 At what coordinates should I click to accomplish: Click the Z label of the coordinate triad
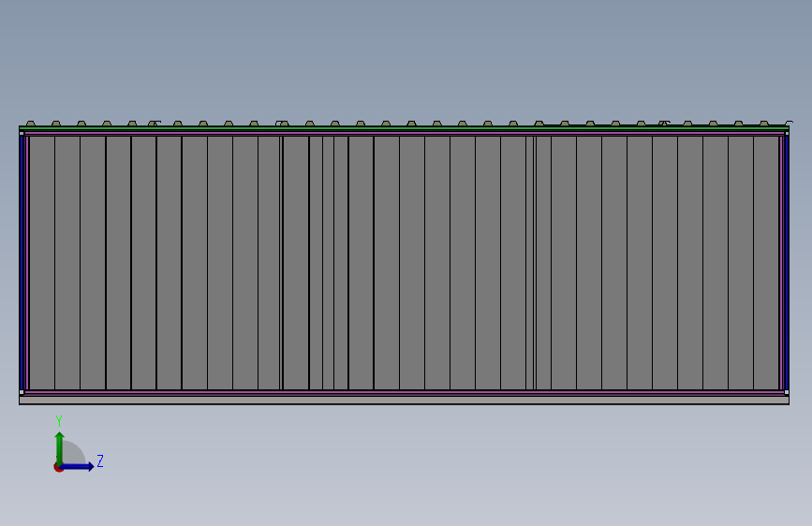click(x=100, y=460)
